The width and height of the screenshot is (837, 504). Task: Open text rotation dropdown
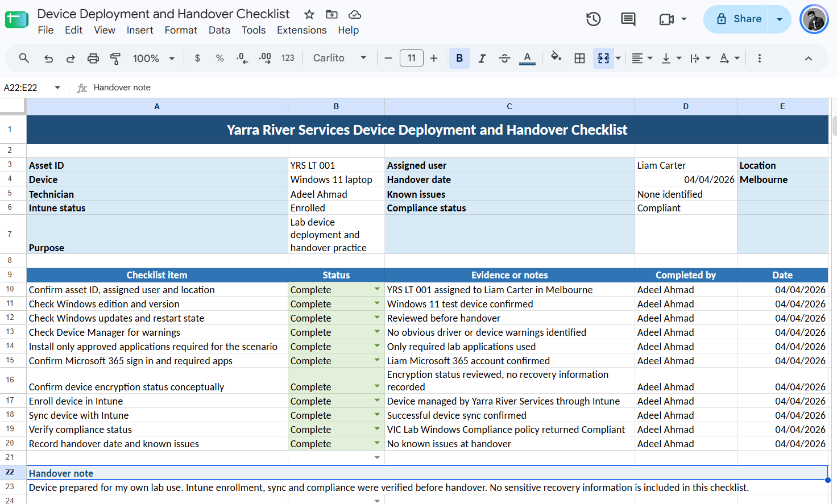tap(730, 58)
